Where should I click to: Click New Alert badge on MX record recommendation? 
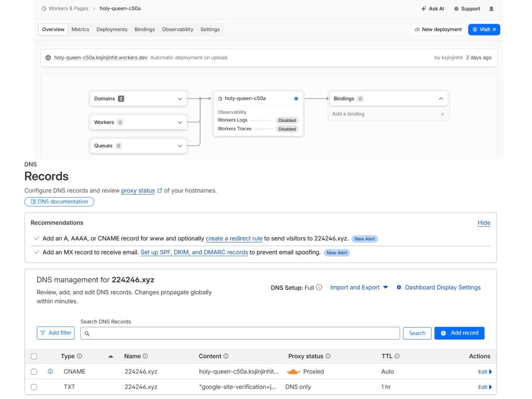click(337, 253)
